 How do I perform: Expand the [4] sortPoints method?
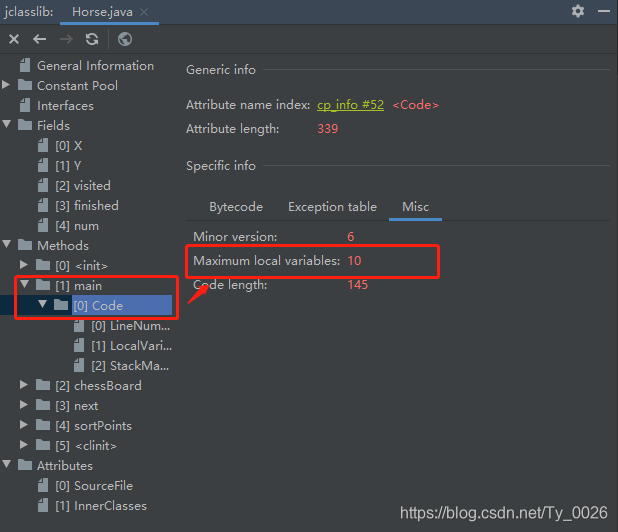tap(24, 425)
